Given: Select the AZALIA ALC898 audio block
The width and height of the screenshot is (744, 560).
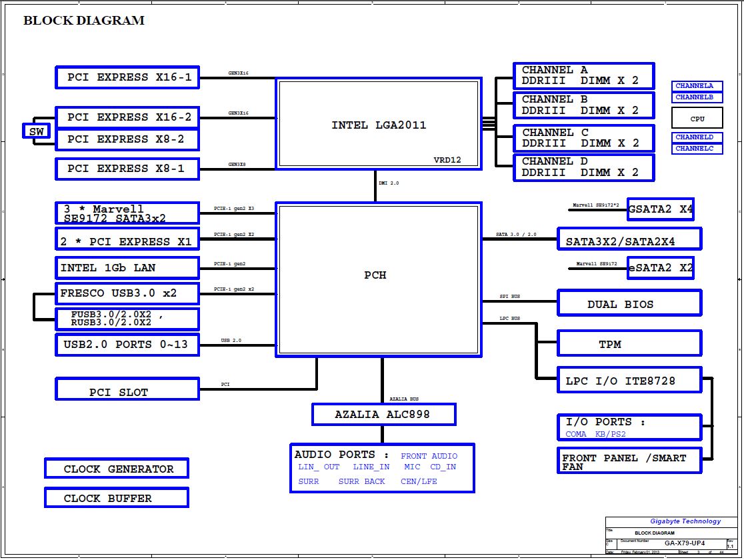Looking at the screenshot, I should 383,414.
